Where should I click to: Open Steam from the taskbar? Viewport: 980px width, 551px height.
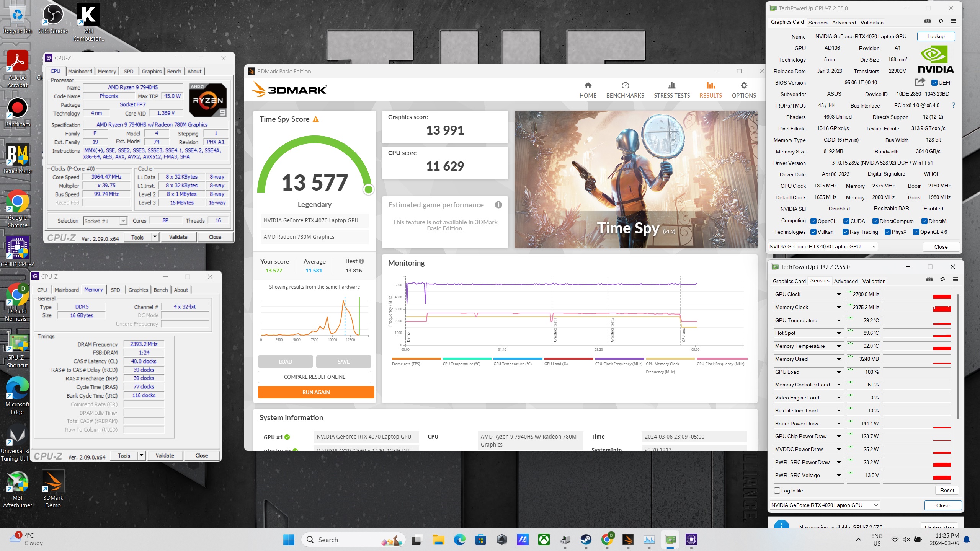pyautogui.click(x=586, y=540)
